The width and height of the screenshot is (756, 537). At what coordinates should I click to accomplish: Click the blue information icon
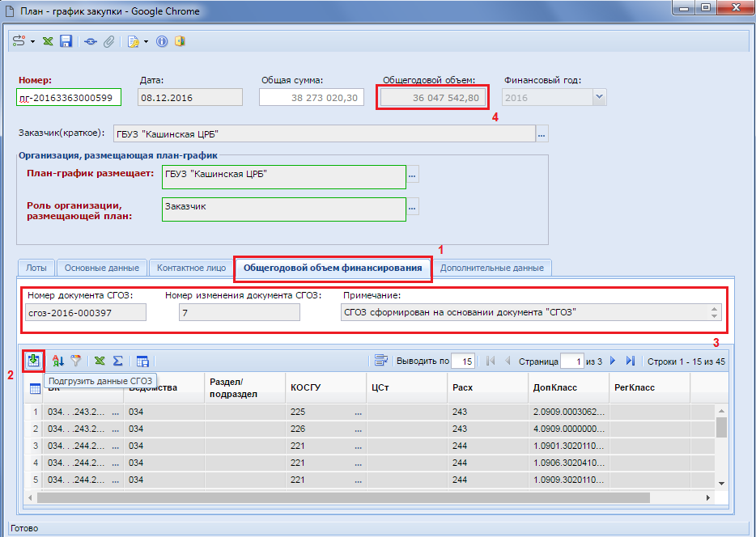click(163, 41)
